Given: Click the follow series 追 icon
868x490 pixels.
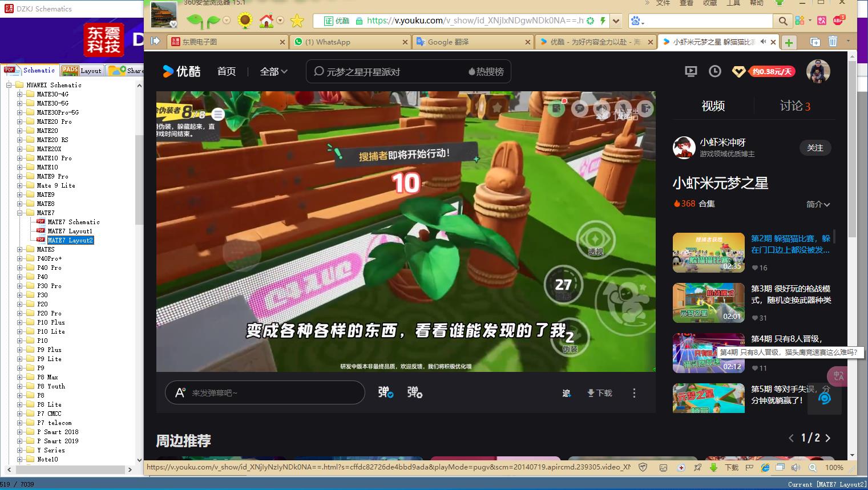Looking at the screenshot, I should pos(566,393).
